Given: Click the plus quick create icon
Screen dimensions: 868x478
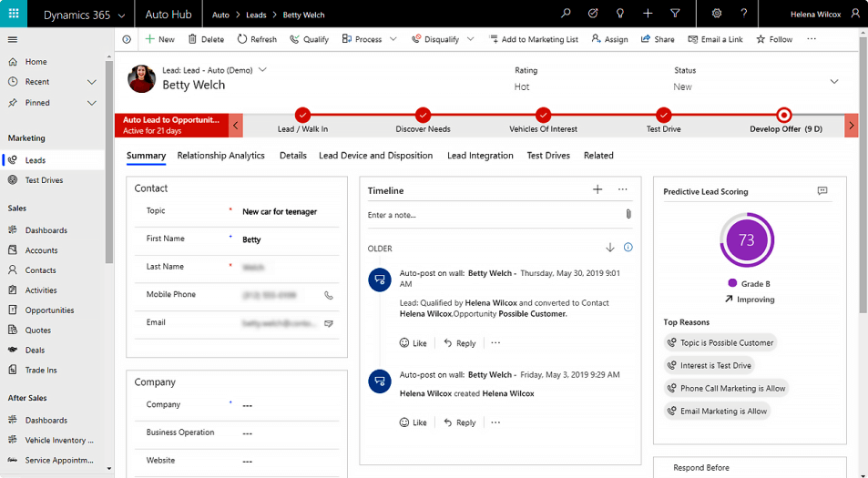Looking at the screenshot, I should pyautogui.click(x=648, y=14).
